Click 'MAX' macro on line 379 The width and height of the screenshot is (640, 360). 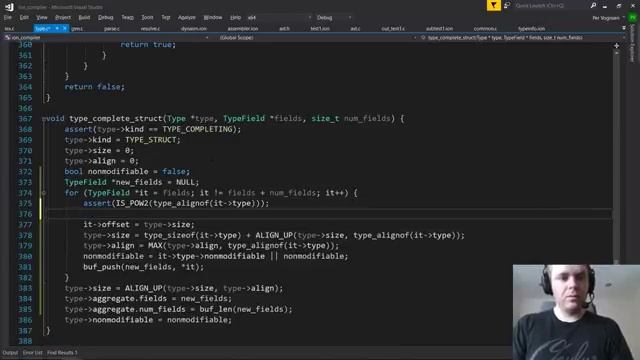pyautogui.click(x=155, y=246)
